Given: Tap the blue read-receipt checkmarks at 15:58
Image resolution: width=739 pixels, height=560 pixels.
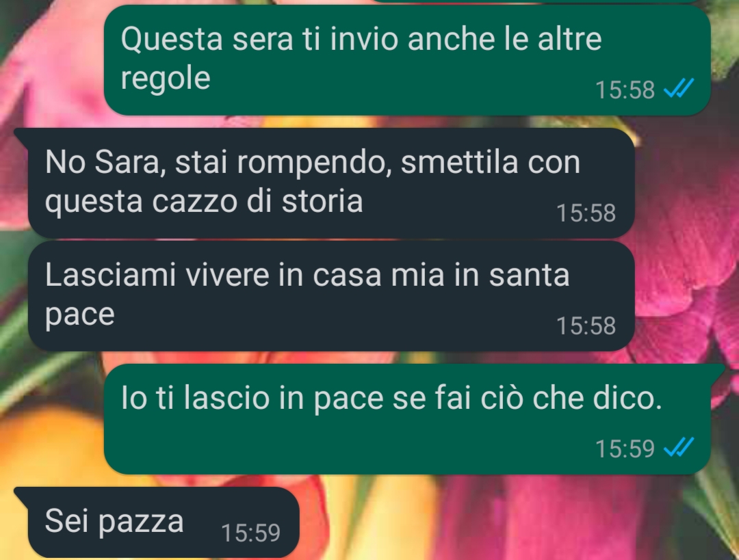Looking at the screenshot, I should [x=679, y=88].
